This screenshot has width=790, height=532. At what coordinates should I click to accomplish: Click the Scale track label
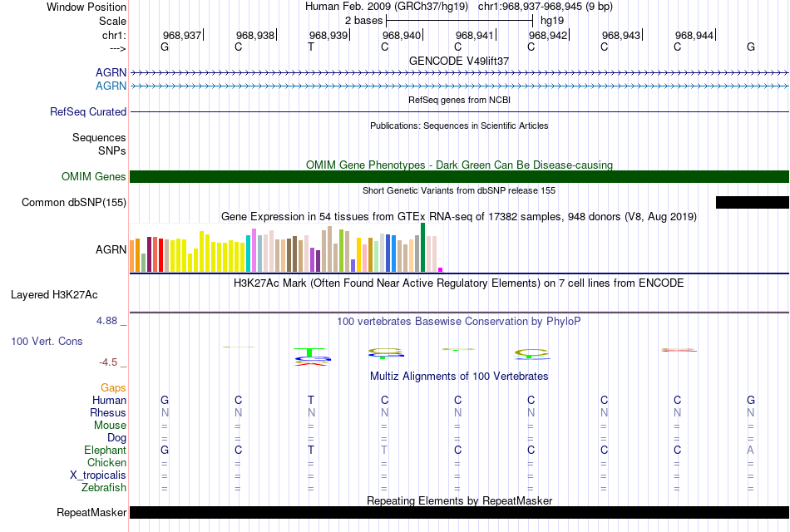pos(112,21)
